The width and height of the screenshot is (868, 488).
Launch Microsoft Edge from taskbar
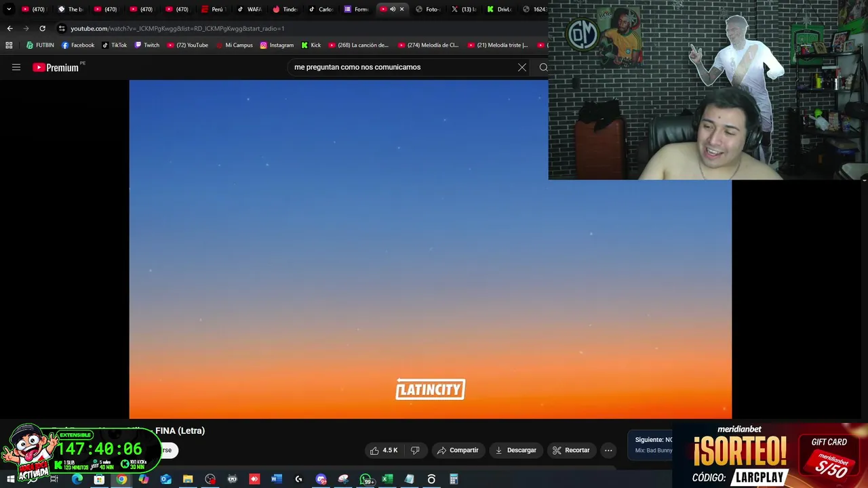coord(77,479)
